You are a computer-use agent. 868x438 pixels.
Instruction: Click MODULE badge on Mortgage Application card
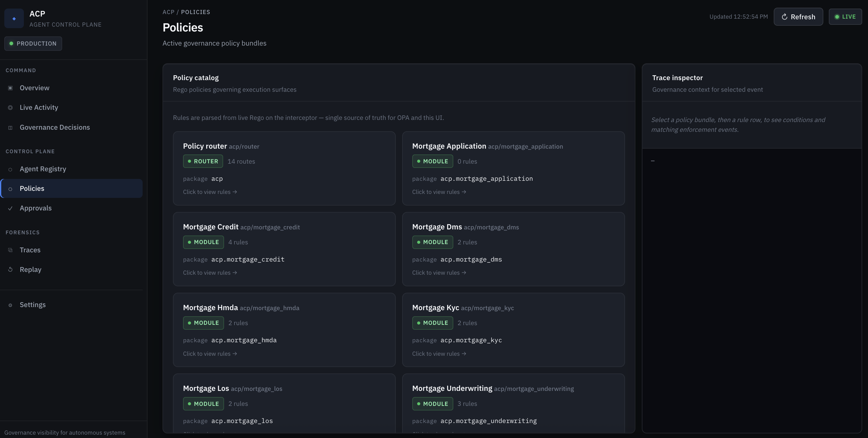(432, 161)
